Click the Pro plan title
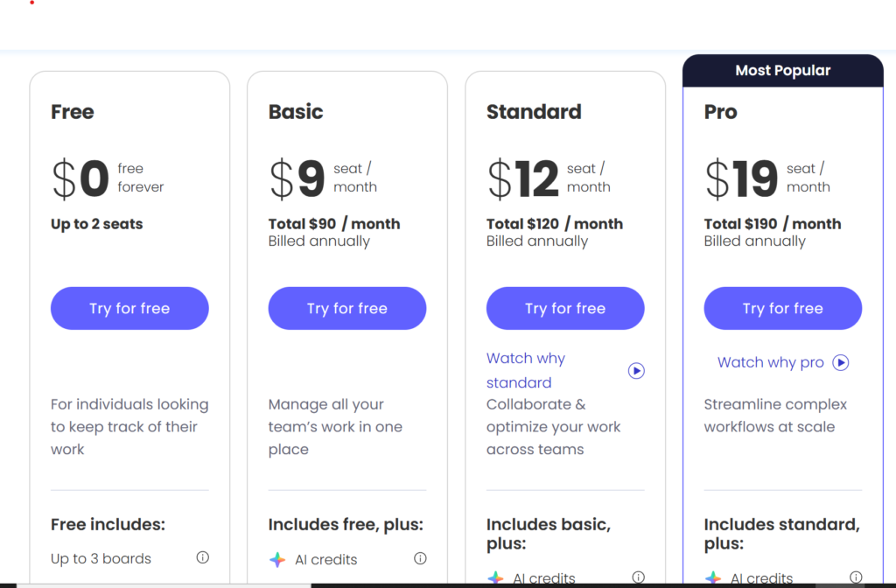Screen dimensions: 896x588 coord(721,112)
